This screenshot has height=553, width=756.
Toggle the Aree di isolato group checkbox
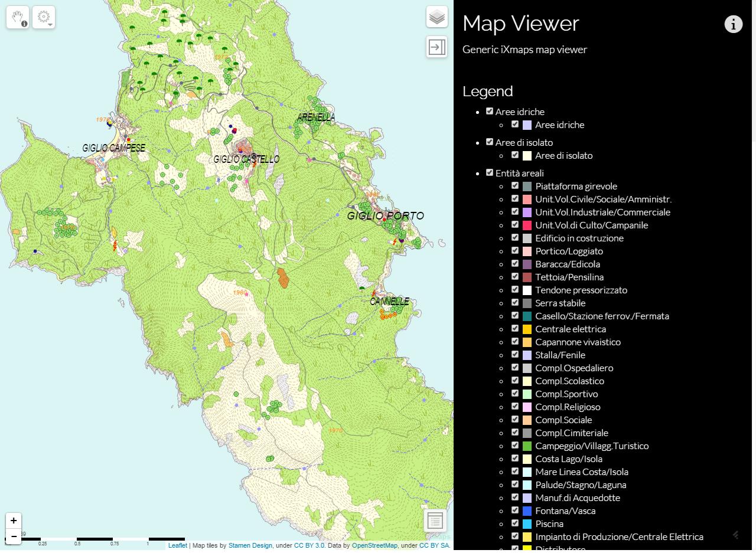click(490, 142)
